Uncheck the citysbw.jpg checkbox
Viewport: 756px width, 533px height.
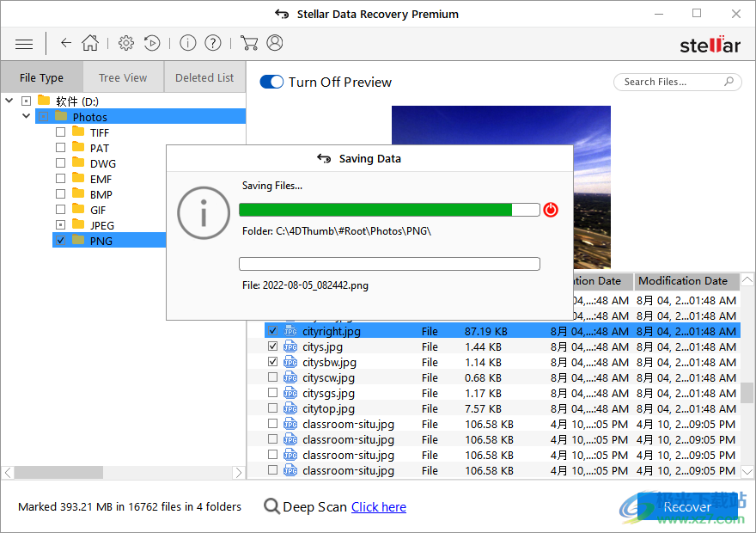click(272, 362)
